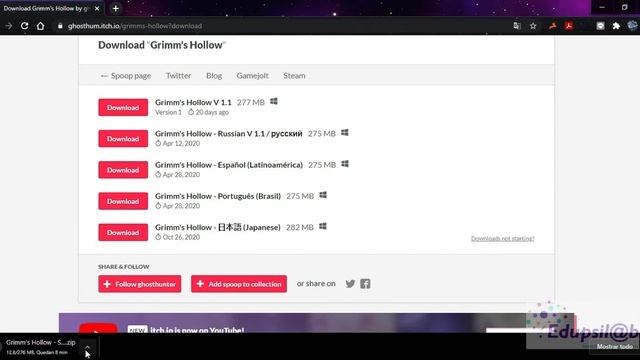This screenshot has height=360, width=640.
Task: Open the Twitter link in navigation
Action: (178, 76)
